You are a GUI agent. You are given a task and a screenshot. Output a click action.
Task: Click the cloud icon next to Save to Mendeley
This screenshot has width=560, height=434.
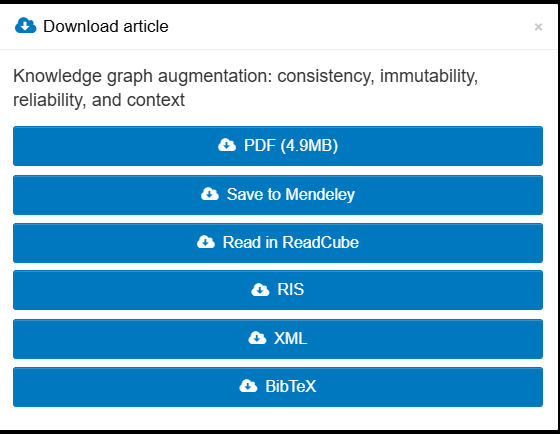(210, 194)
